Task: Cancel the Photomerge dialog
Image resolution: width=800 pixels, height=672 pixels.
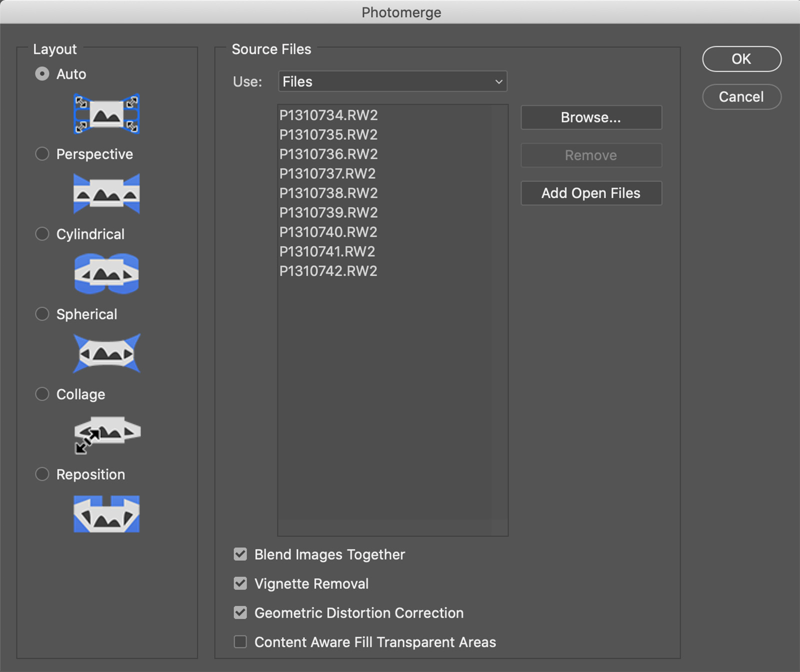Action: (741, 97)
